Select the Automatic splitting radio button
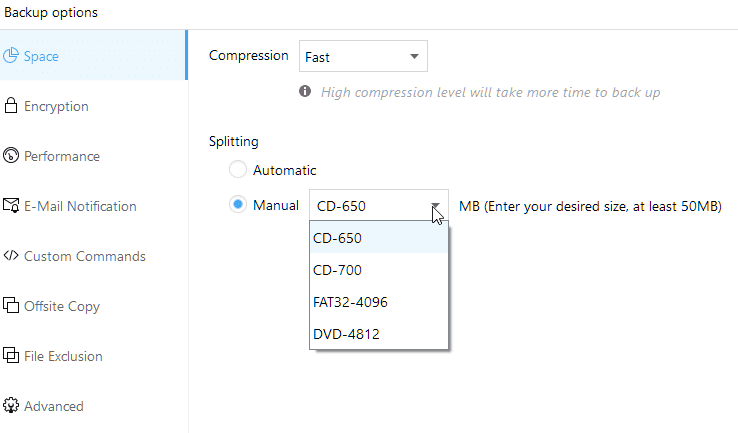The width and height of the screenshot is (738, 433). pyautogui.click(x=238, y=169)
